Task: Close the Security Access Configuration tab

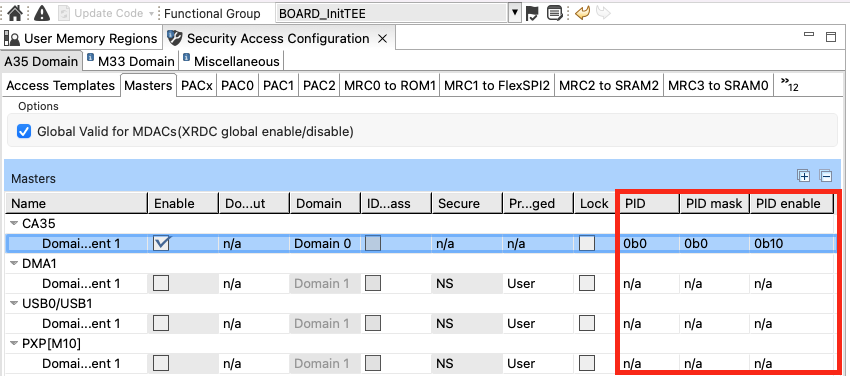Action: tap(382, 38)
